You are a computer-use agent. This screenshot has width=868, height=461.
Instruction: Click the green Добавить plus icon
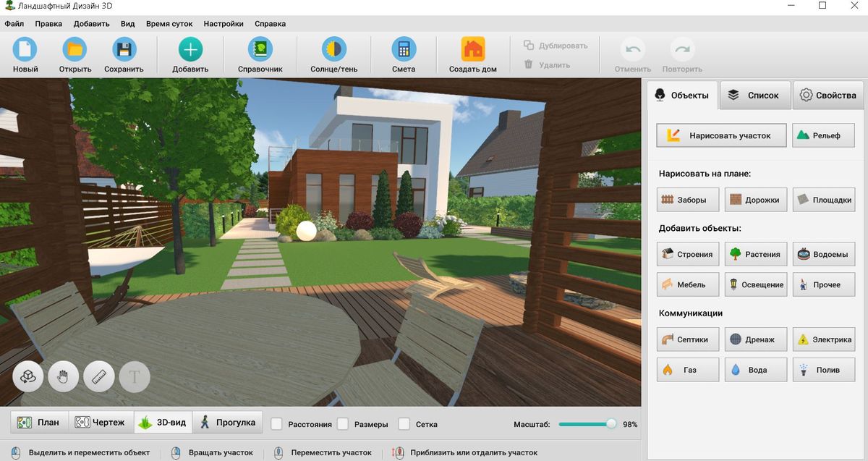[x=190, y=49]
